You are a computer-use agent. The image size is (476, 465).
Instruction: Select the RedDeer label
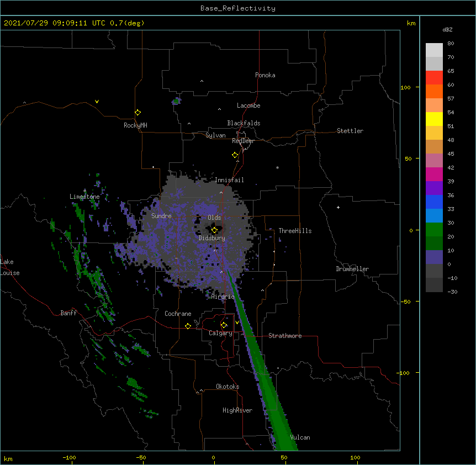click(x=243, y=141)
